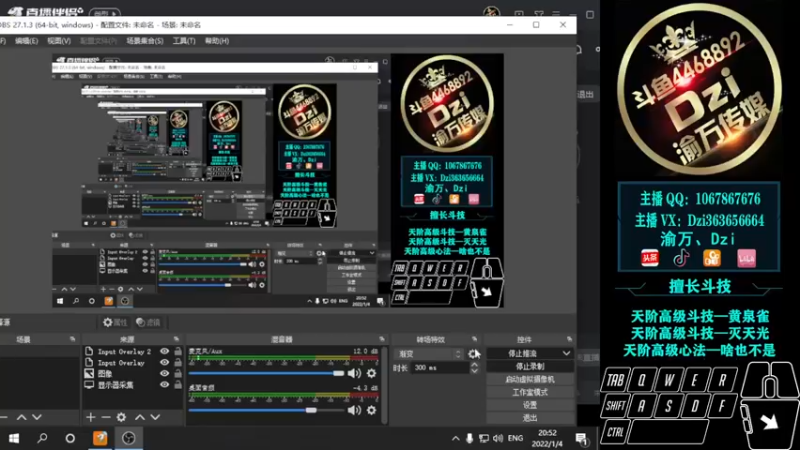This screenshot has height=450, width=800.
Task: Open the 帮助(H) menu
Action: (217, 41)
